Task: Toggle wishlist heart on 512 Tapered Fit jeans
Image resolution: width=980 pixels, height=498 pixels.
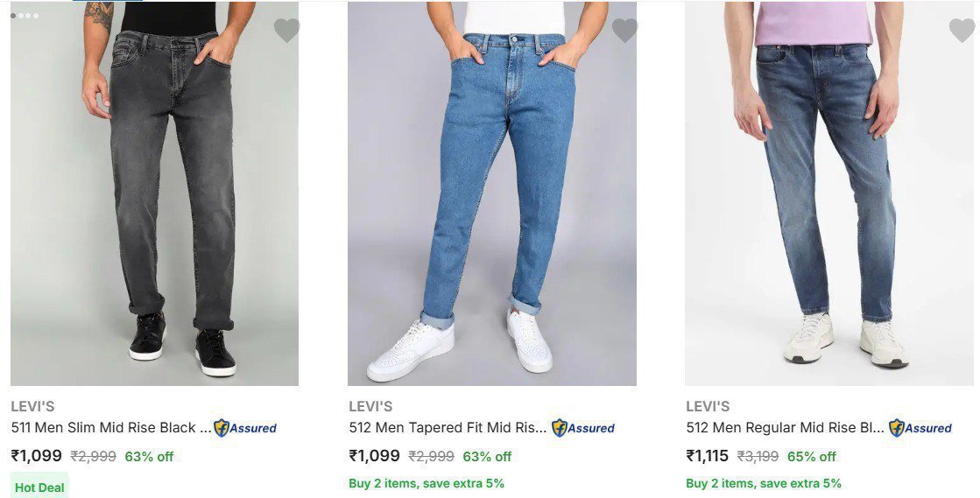Action: pos(624,31)
